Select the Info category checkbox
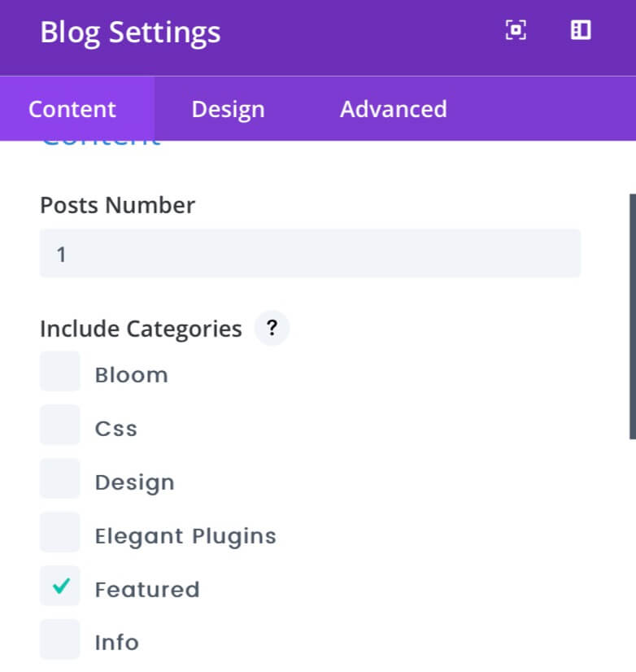 click(x=60, y=639)
